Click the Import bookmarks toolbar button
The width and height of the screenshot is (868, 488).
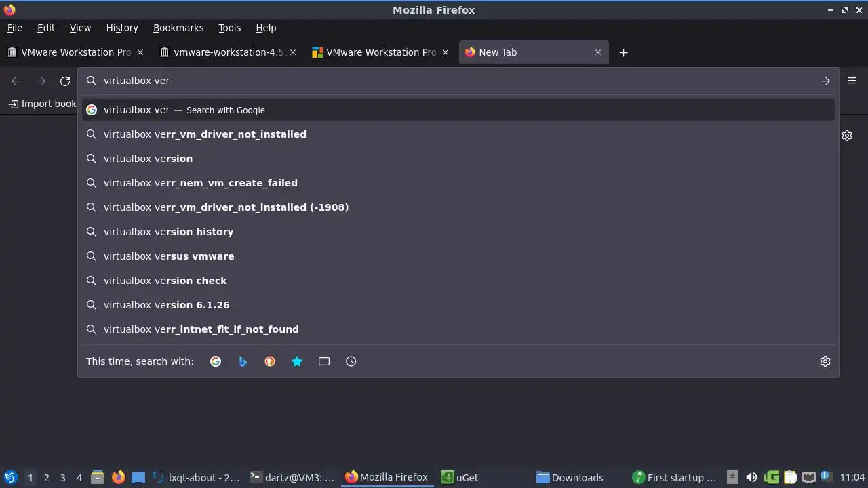(x=42, y=104)
